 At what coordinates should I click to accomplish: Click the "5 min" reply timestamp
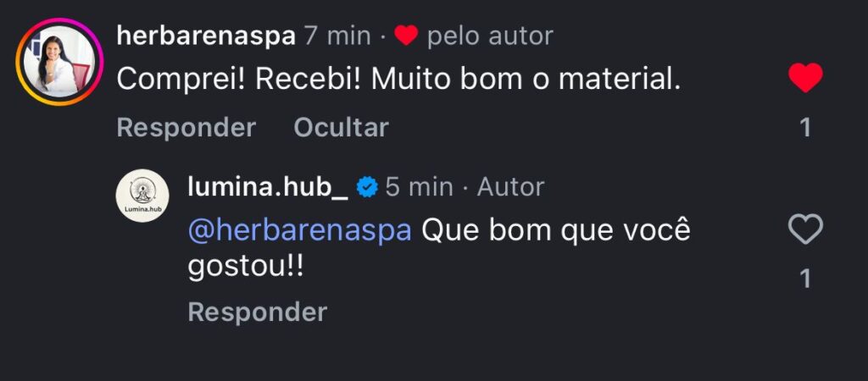419,186
